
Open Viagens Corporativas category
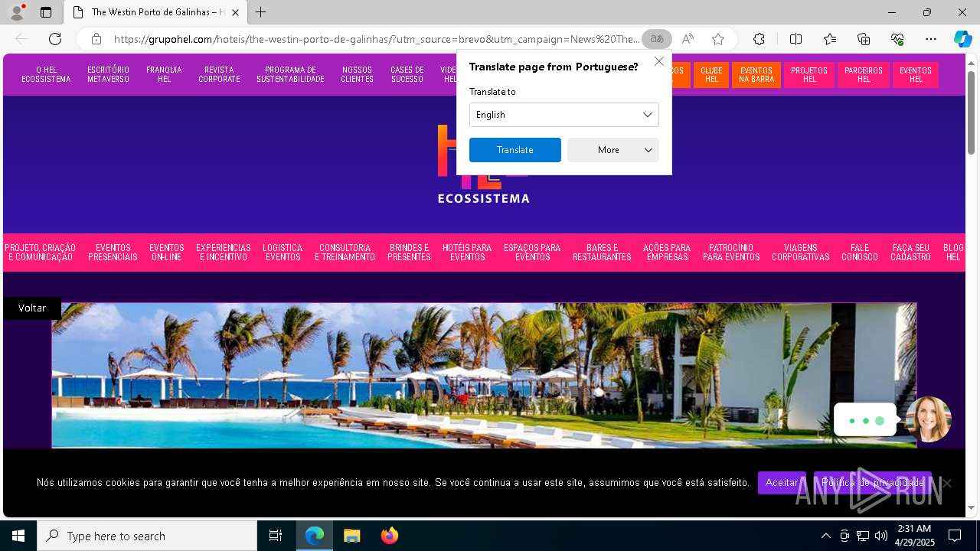[x=801, y=253]
